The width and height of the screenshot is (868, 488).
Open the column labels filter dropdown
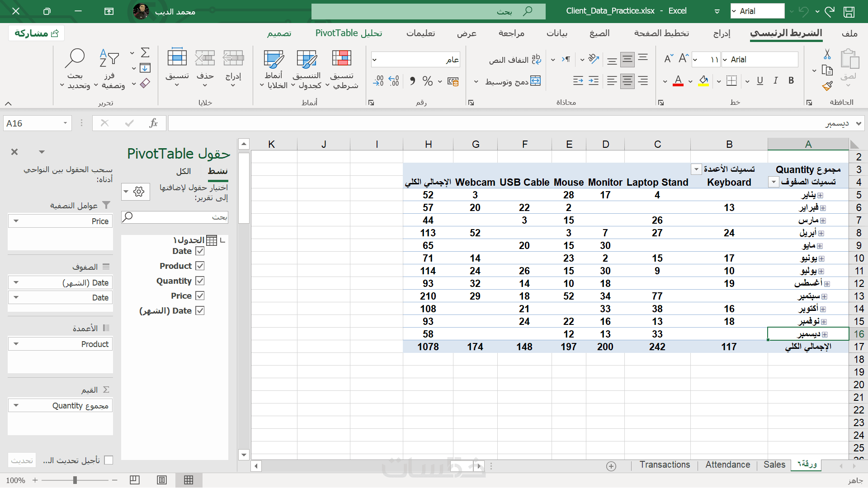696,169
